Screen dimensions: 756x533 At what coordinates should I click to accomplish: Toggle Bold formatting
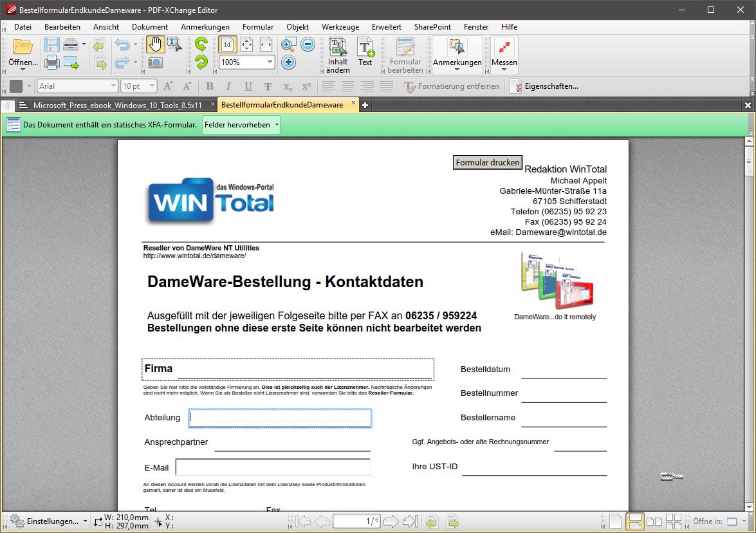click(209, 86)
